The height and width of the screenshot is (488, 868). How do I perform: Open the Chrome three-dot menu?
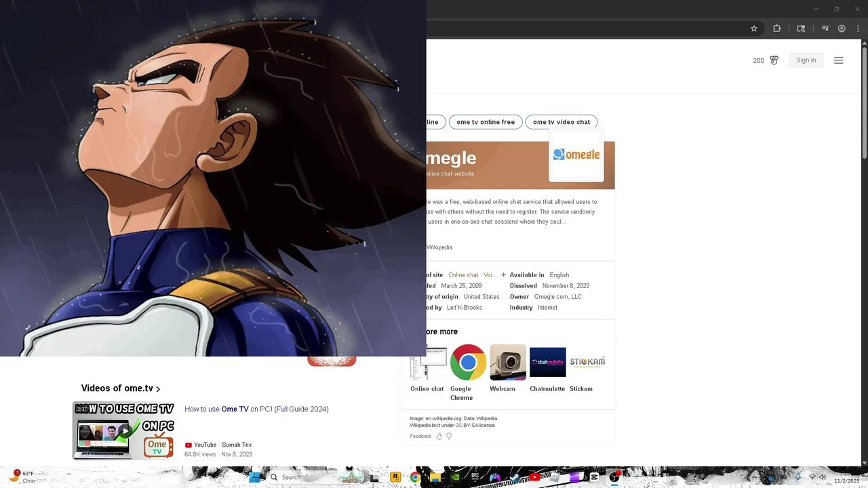click(857, 28)
